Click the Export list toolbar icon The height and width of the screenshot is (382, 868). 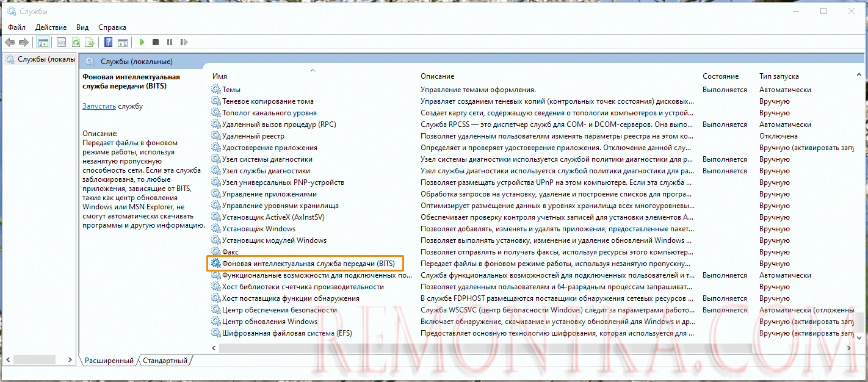90,42
